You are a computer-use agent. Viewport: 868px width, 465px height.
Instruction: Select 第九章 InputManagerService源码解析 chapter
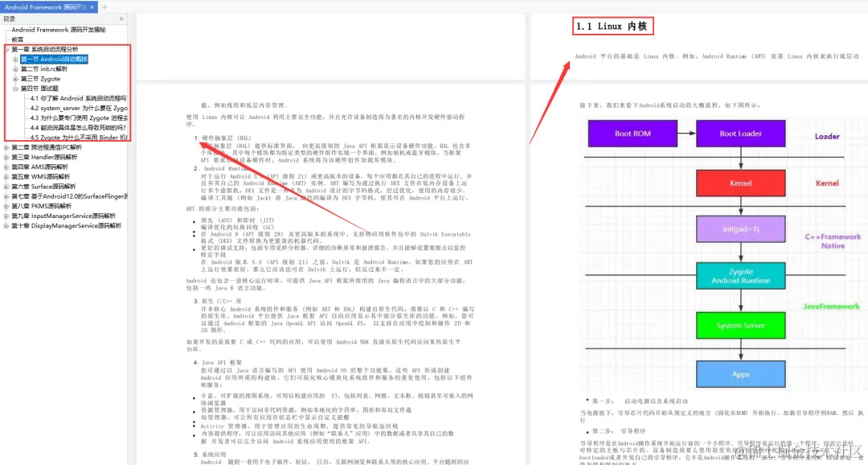(63, 216)
